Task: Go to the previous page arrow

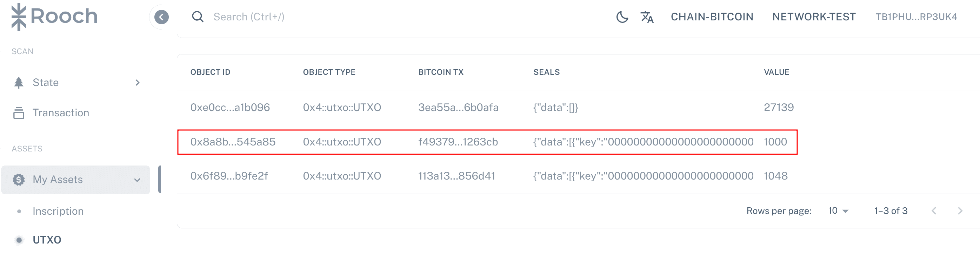Action: point(934,211)
